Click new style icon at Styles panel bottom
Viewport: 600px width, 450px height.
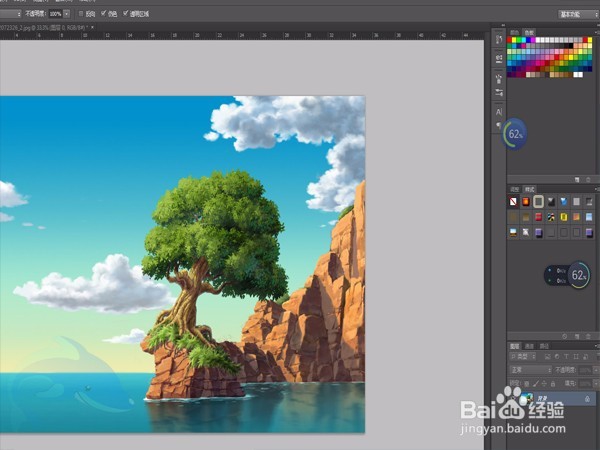coord(577,336)
